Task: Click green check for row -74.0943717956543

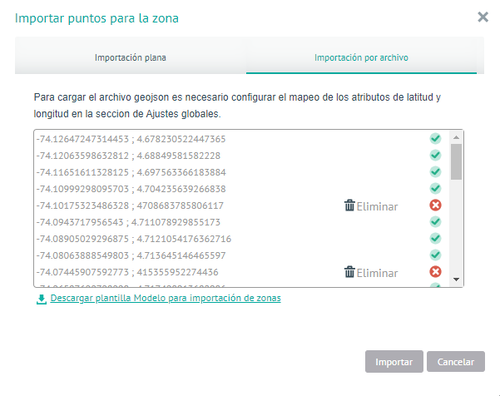Action: pyautogui.click(x=435, y=222)
